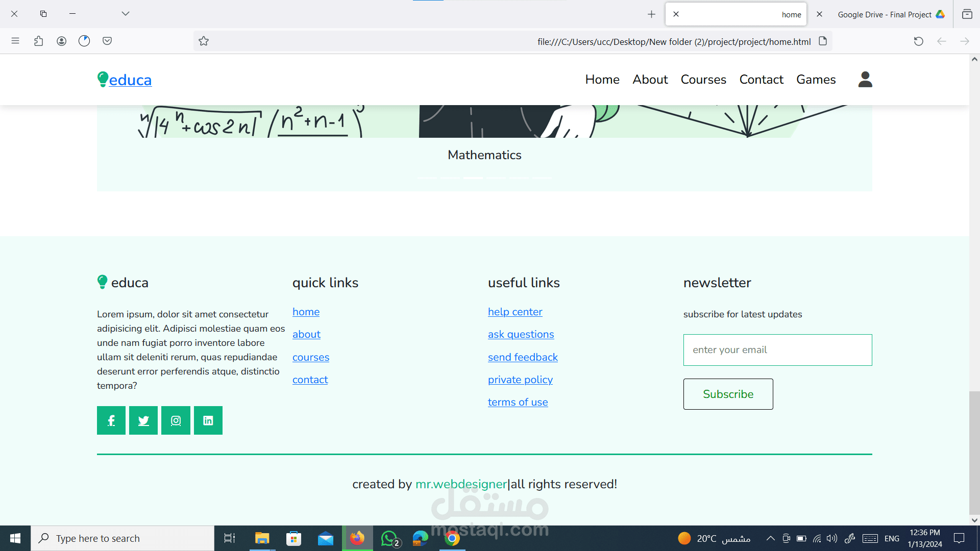Viewport: 980px width, 551px height.
Task: Open the browser hamburger menu
Action: coord(15,41)
